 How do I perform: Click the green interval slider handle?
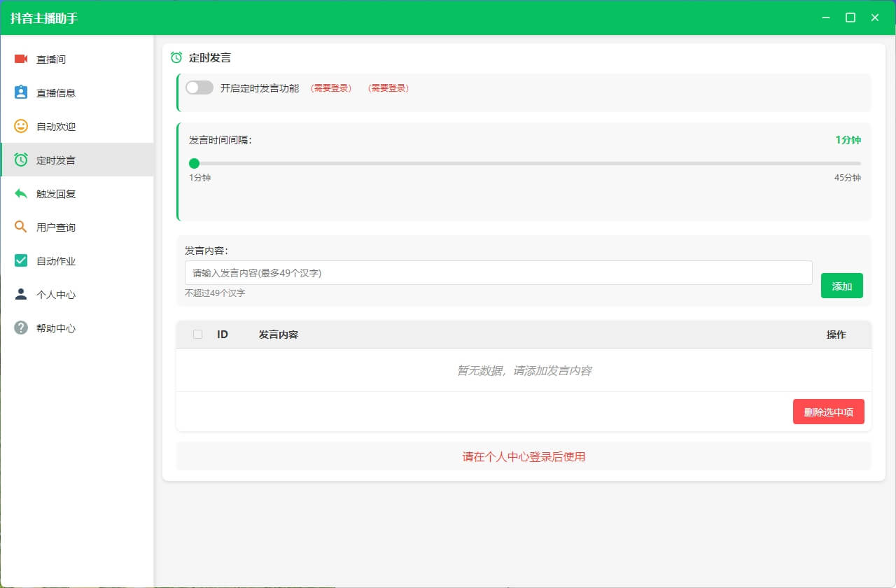click(x=194, y=163)
